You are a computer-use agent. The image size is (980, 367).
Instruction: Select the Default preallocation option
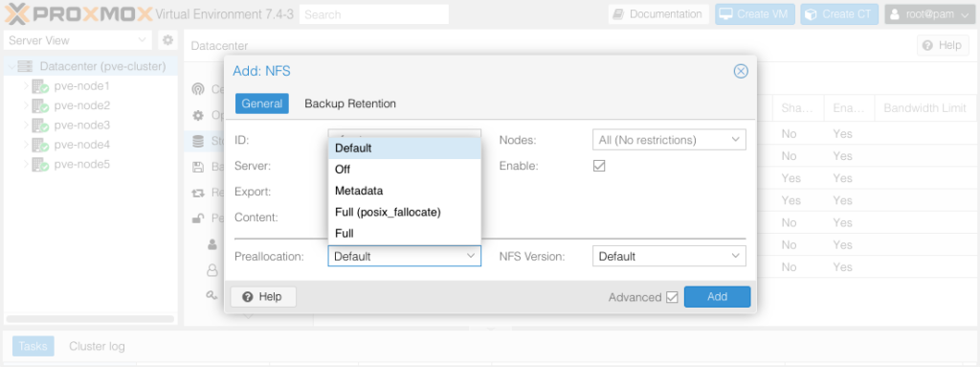click(405, 149)
